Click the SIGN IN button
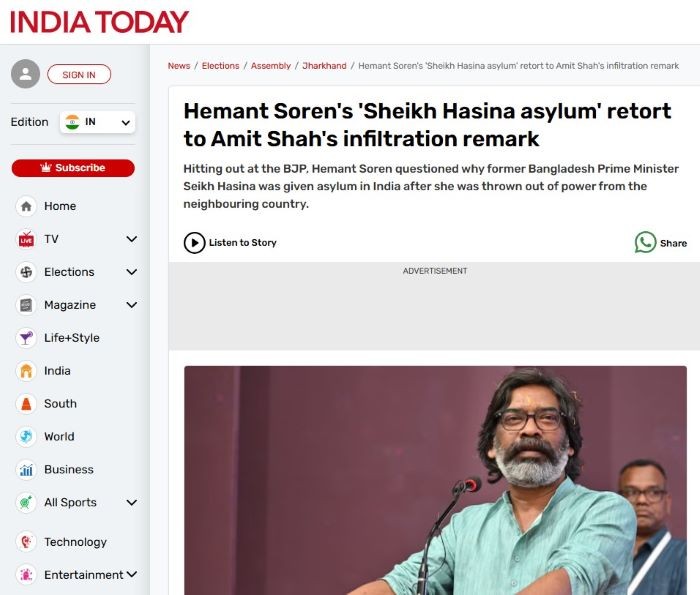The width and height of the screenshot is (700, 595). [79, 74]
